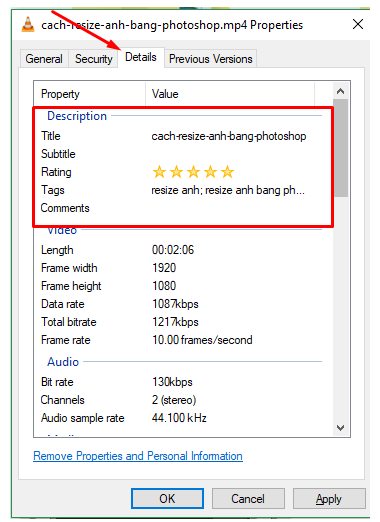Image resolution: width=380 pixels, height=522 pixels.
Task: Click the Apply button
Action: coord(329,499)
